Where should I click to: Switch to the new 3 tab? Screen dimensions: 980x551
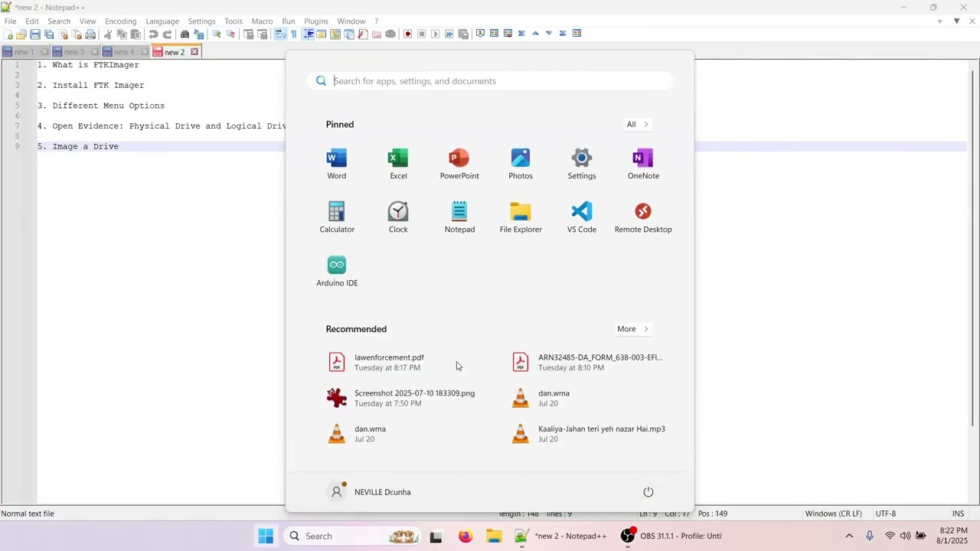click(x=73, y=52)
